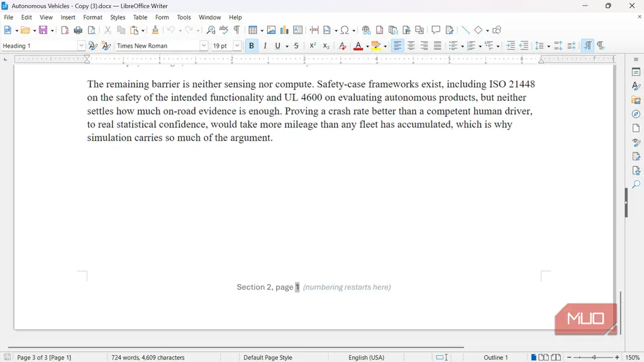
Task: Insert comment icon
Action: point(436,30)
